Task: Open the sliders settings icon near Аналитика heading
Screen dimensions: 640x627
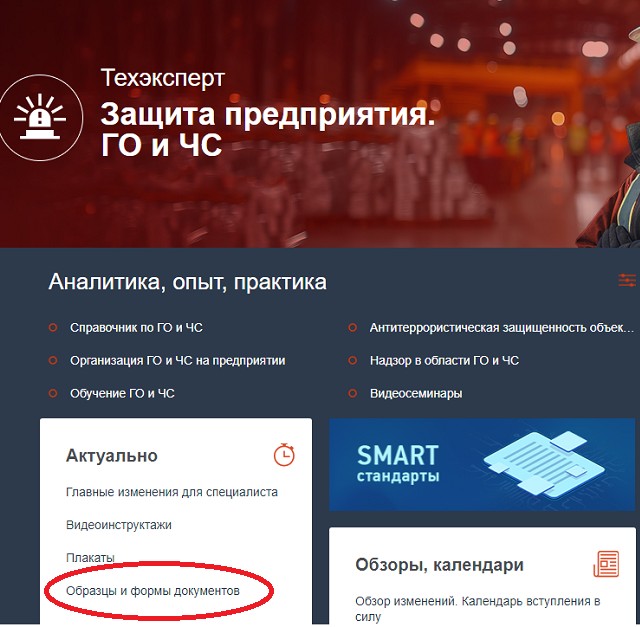Action: pyautogui.click(x=627, y=280)
